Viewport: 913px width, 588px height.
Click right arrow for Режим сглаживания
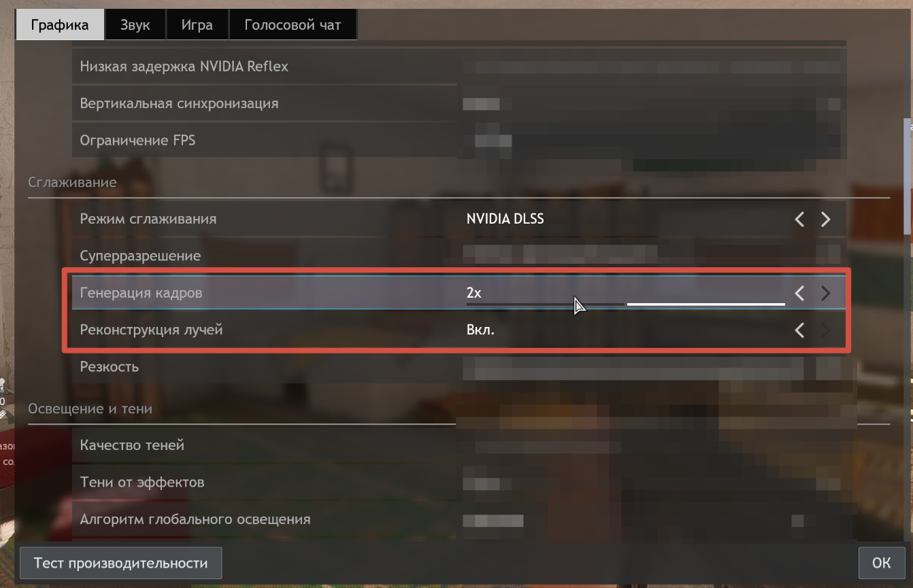click(x=825, y=219)
